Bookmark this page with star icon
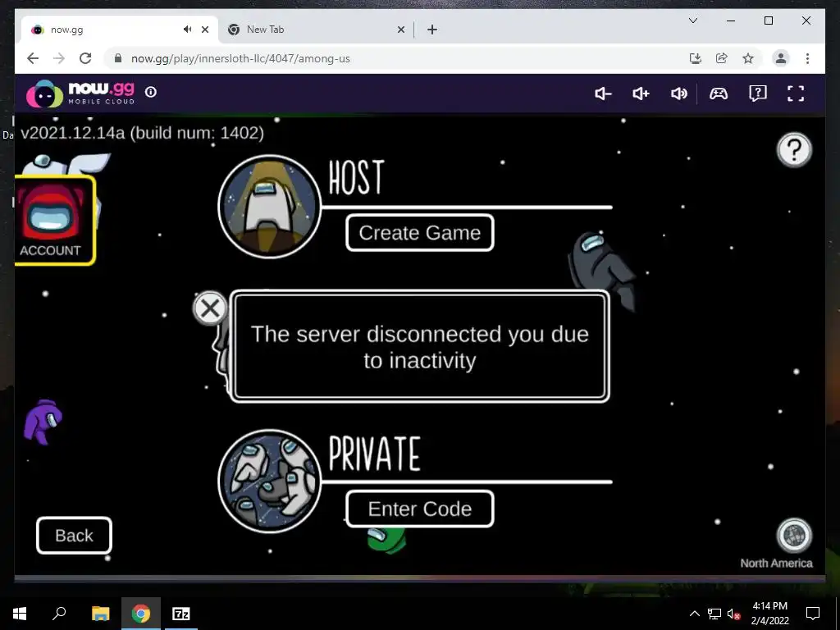Viewport: 840px width, 630px height. pos(748,58)
